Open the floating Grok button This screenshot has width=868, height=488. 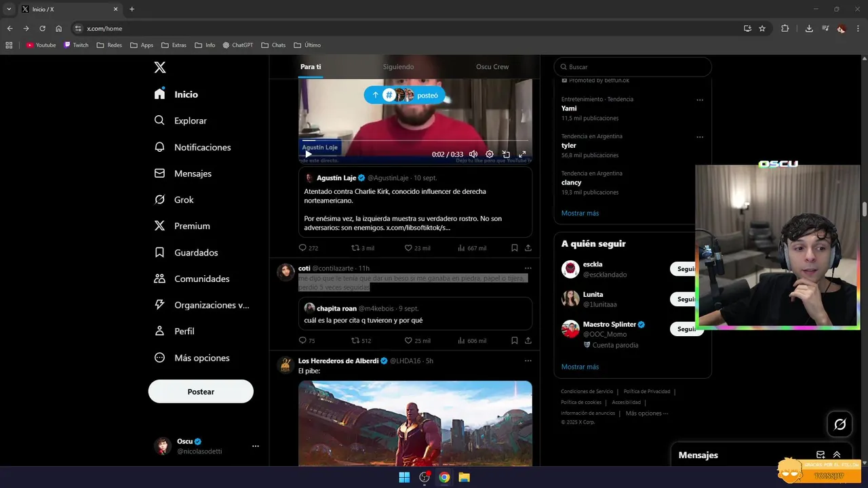(x=840, y=424)
